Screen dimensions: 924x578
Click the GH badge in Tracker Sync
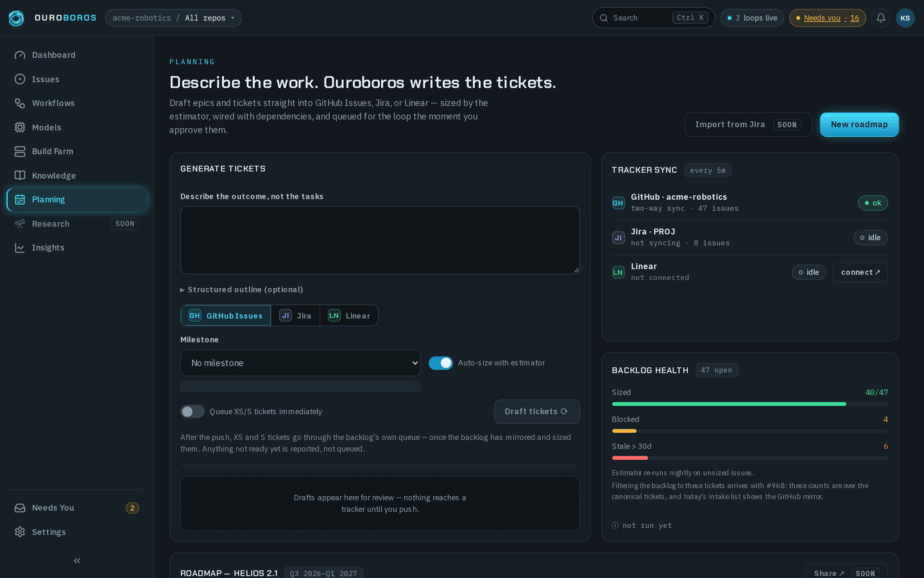(x=618, y=203)
